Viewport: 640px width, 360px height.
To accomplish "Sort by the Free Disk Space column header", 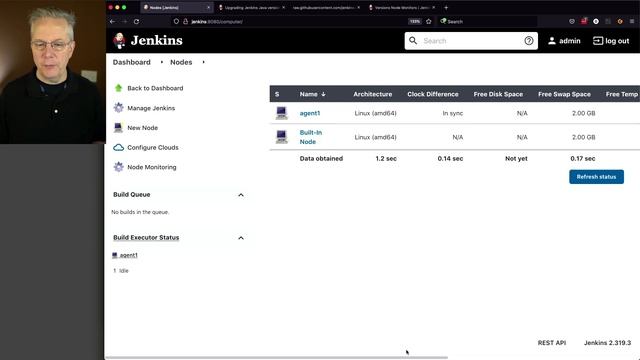I will click(x=498, y=94).
